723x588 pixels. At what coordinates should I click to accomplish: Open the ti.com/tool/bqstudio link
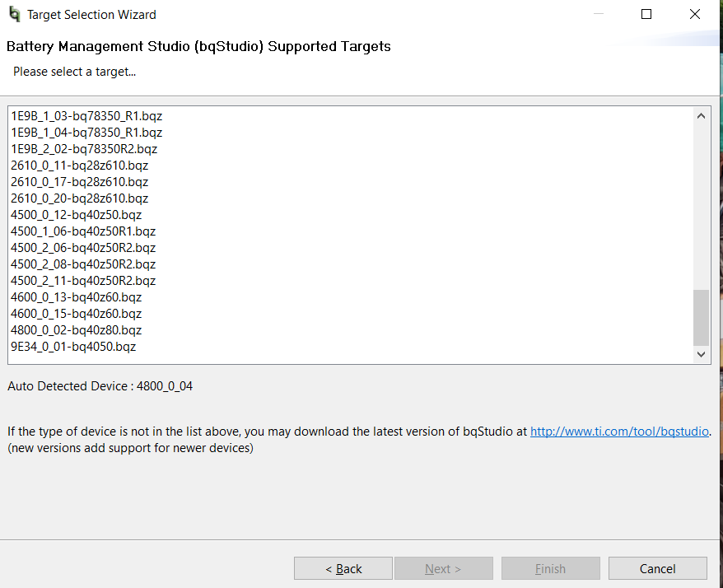click(619, 432)
